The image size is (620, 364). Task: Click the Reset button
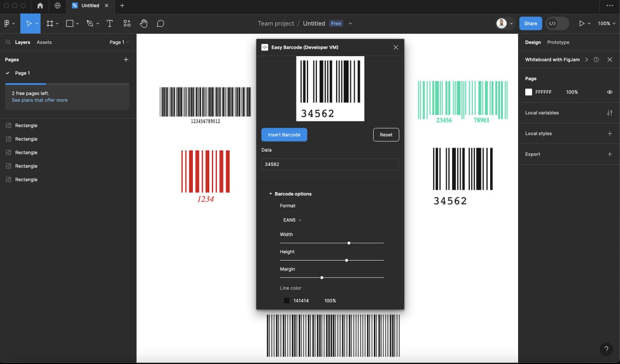[386, 135]
